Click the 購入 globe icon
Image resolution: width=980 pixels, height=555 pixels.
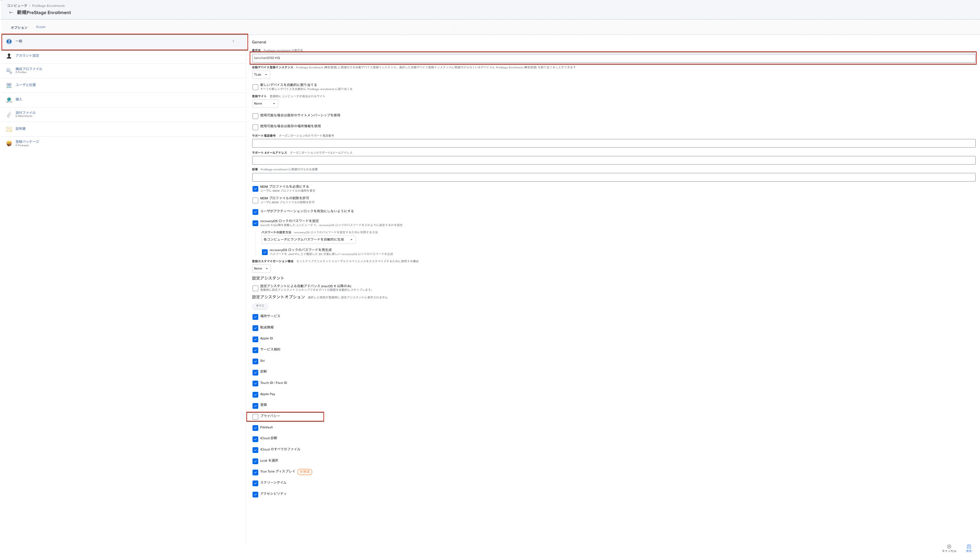pos(9,100)
